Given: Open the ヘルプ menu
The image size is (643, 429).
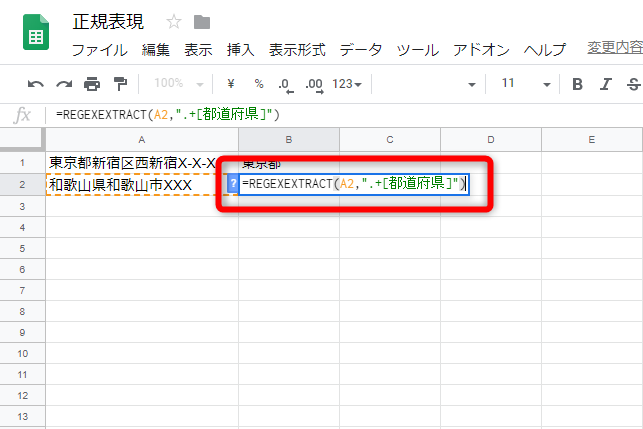Looking at the screenshot, I should (545, 50).
